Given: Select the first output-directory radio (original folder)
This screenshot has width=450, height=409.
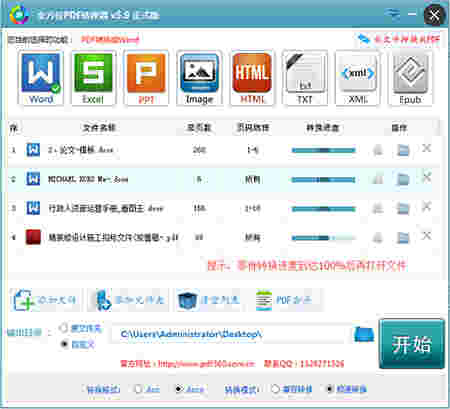Looking at the screenshot, I should tap(63, 328).
